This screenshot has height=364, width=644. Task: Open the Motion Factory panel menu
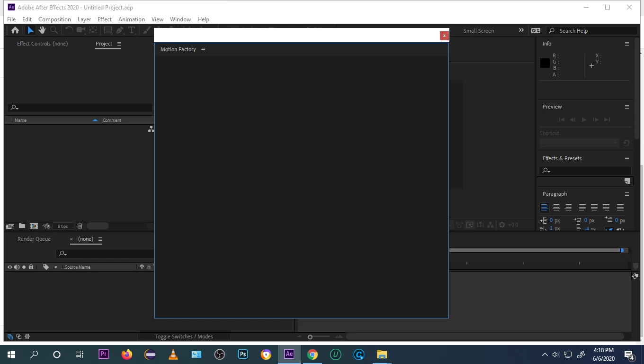point(203,49)
